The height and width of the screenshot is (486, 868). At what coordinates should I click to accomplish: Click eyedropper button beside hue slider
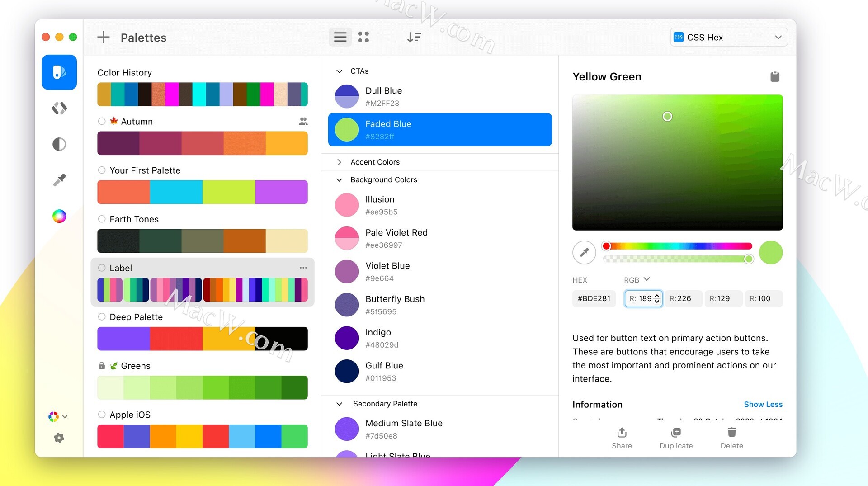coord(584,252)
